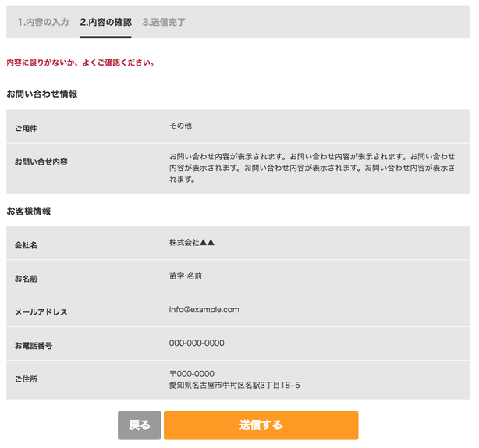Click the inquiry content paragraph text
This screenshot has width=479, height=448.
pyautogui.click(x=312, y=167)
